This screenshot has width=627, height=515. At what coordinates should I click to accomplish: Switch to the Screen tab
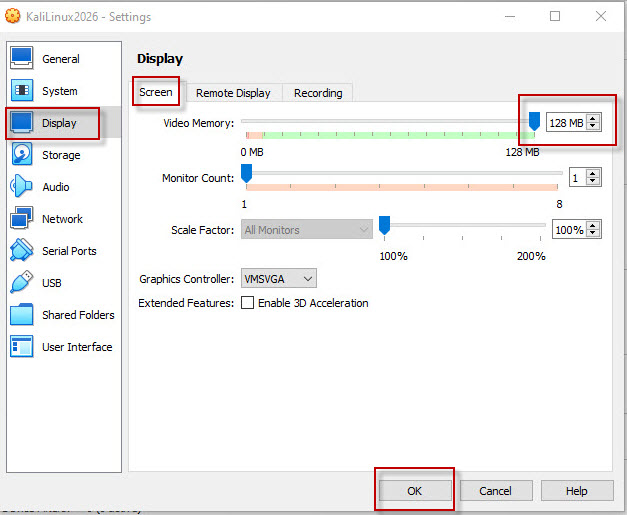click(x=156, y=92)
